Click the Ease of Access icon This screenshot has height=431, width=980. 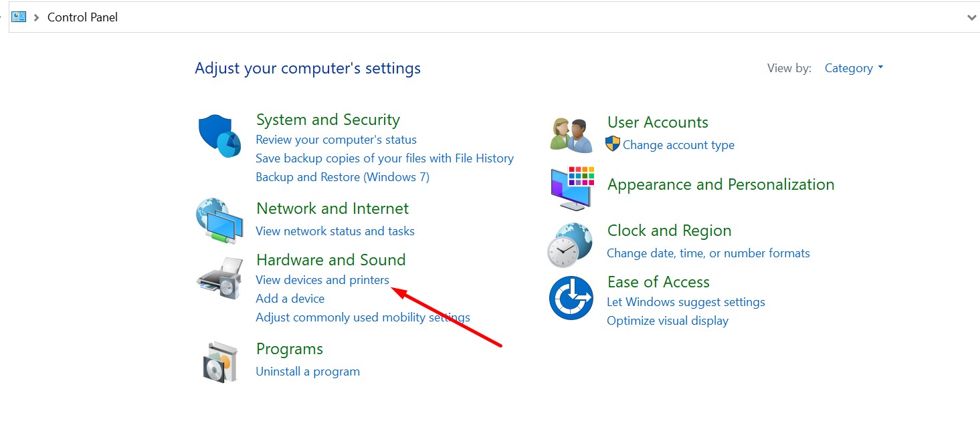click(x=571, y=297)
